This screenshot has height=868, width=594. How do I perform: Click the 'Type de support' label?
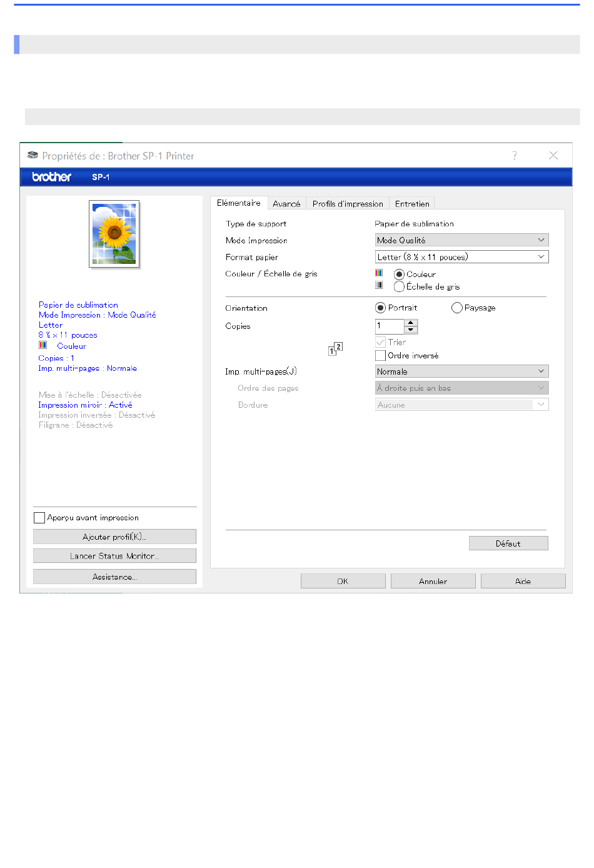coord(256,224)
